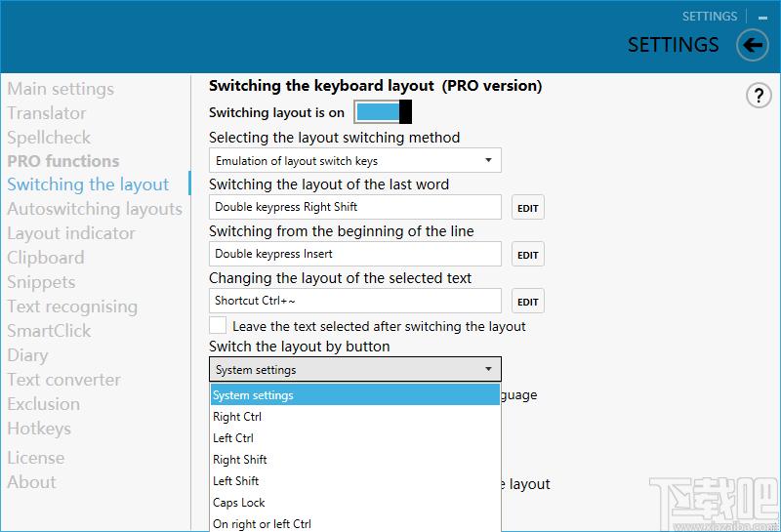The width and height of the screenshot is (781, 532).
Task: Select Autoswitching layouts in the sidebar
Action: 95,209
